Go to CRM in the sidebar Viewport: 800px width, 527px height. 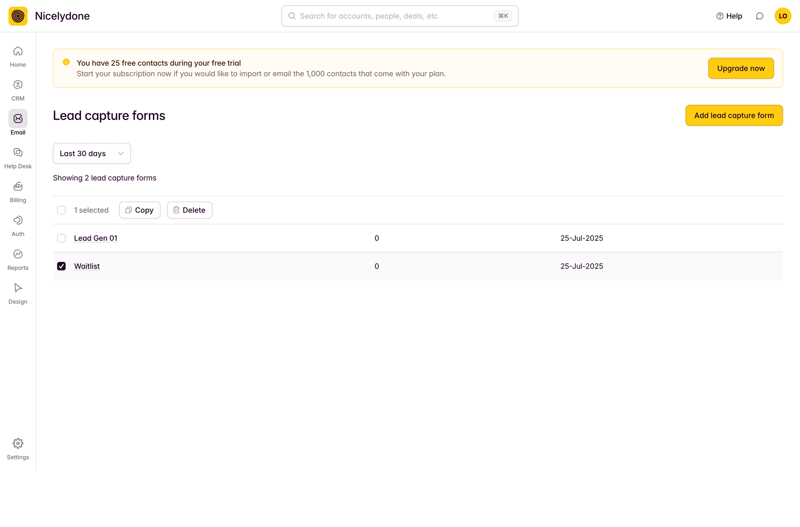(18, 90)
